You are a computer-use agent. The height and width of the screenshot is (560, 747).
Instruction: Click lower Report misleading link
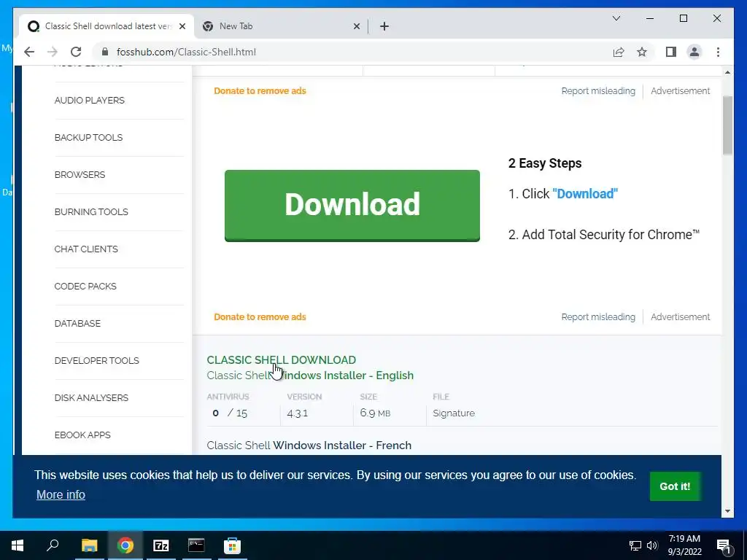(598, 317)
